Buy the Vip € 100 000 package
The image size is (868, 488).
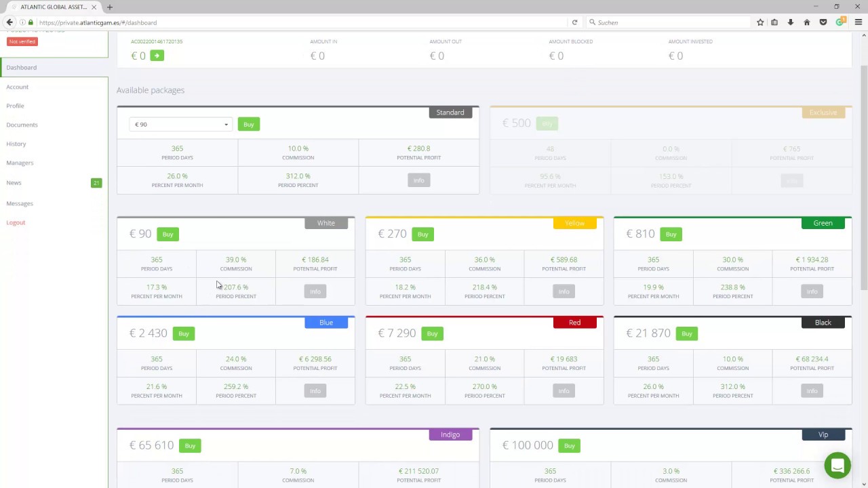570,445
